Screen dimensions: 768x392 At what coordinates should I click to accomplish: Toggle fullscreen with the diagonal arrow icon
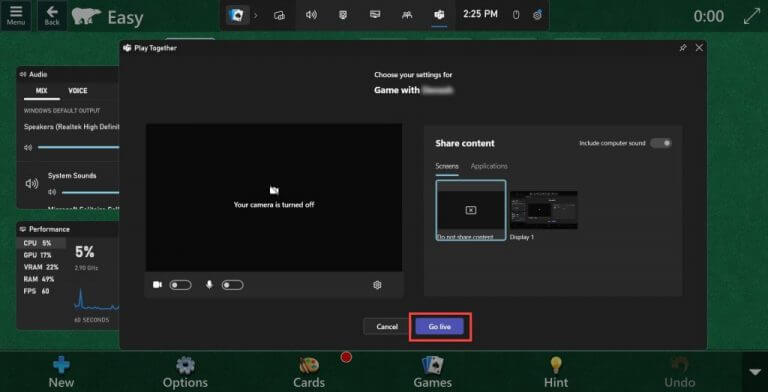[751, 16]
